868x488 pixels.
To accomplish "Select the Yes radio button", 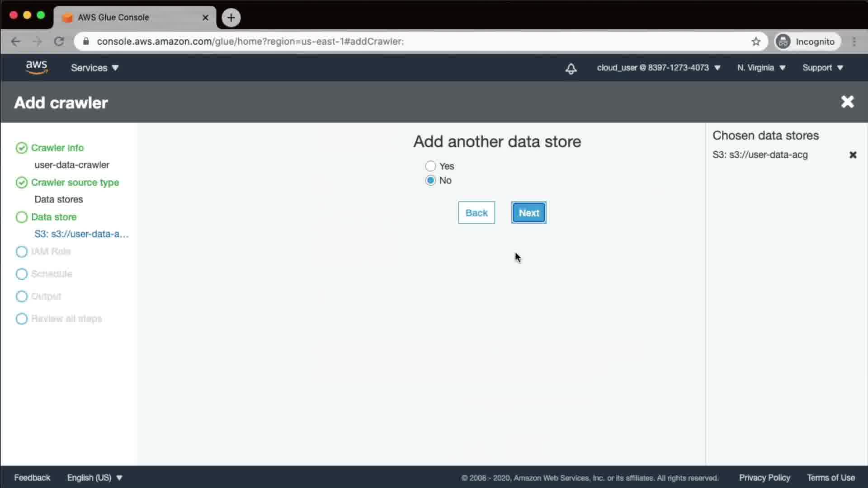I will tap(430, 166).
